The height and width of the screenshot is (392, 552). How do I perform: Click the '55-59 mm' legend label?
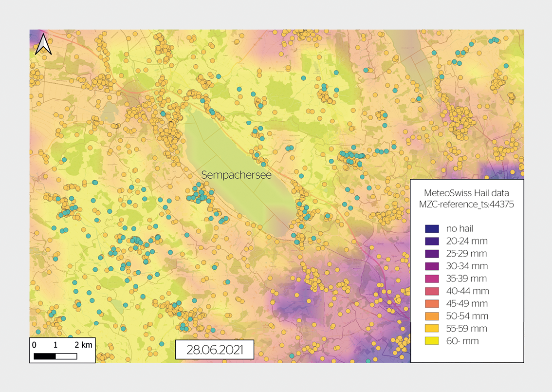(466, 329)
